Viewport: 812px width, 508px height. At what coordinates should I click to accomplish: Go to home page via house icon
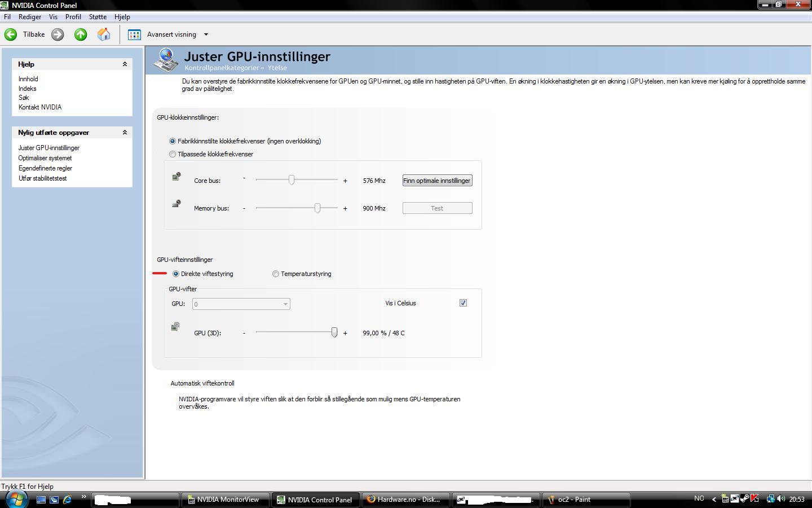pos(104,34)
